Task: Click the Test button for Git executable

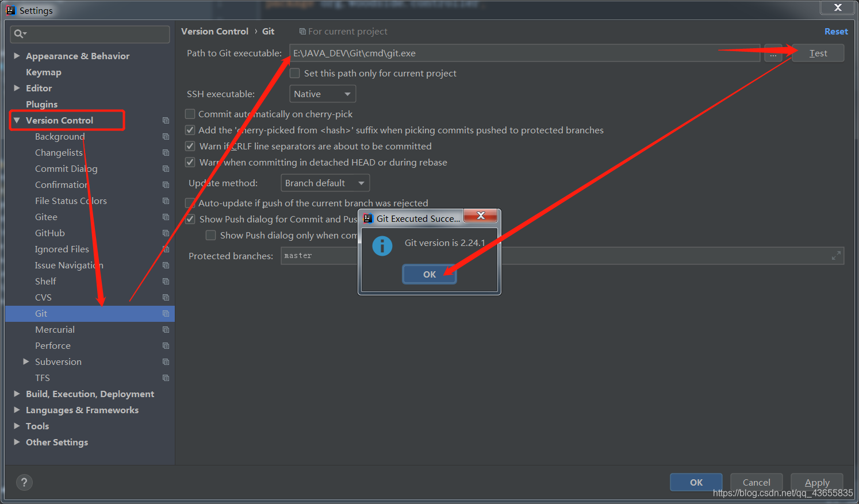Action: (818, 53)
